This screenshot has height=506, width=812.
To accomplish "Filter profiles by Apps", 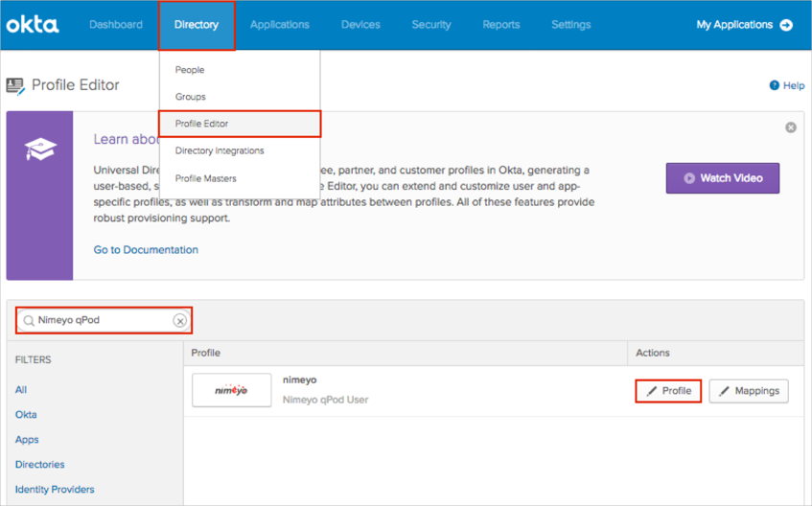I will pyautogui.click(x=27, y=440).
